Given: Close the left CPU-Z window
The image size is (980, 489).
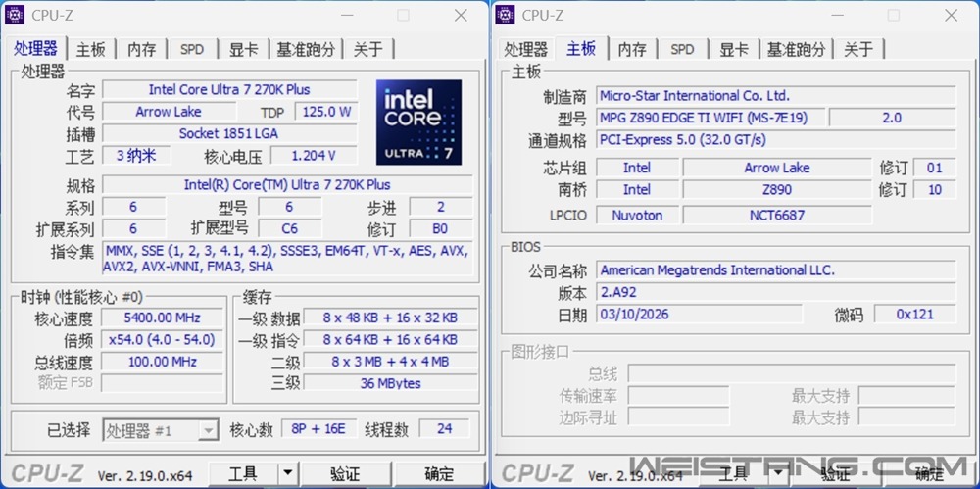Looking at the screenshot, I should tap(461, 15).
